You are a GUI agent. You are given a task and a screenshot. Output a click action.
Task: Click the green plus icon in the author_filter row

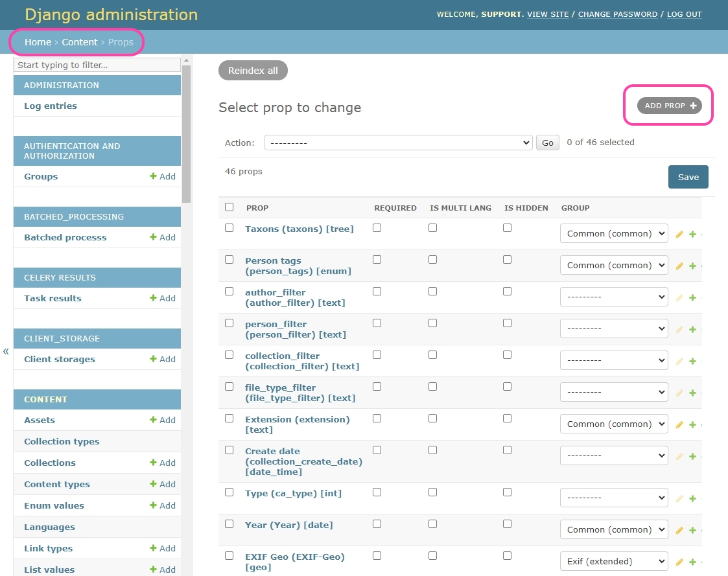pos(693,298)
